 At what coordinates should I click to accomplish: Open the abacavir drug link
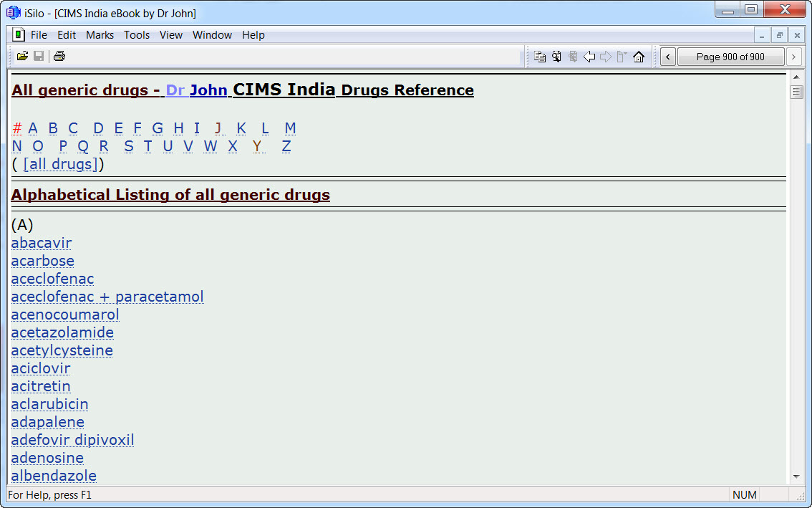(x=42, y=243)
